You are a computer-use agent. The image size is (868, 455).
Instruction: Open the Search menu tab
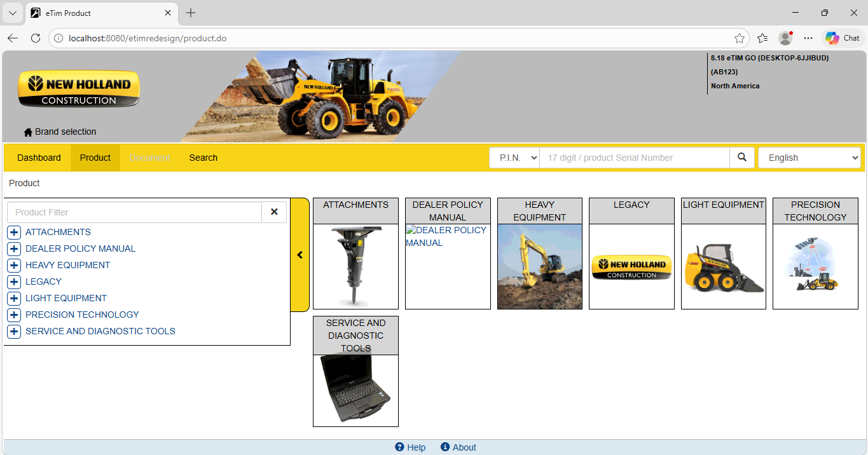(203, 158)
